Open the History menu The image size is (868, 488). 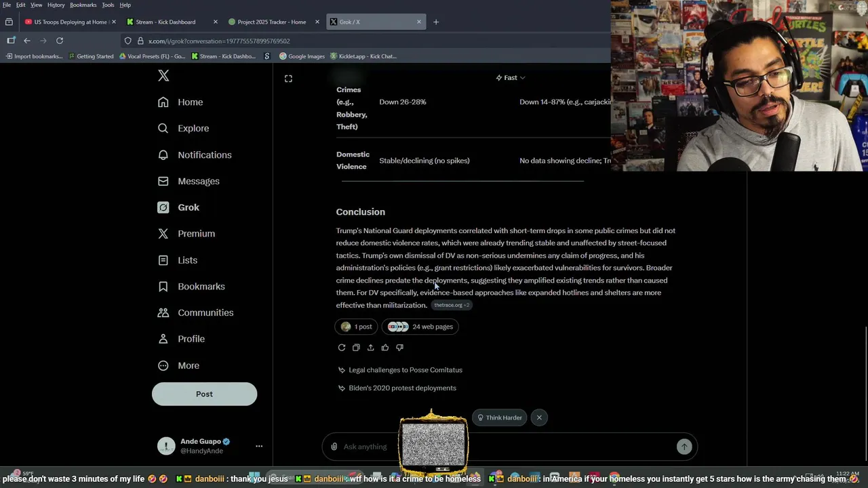(x=56, y=5)
